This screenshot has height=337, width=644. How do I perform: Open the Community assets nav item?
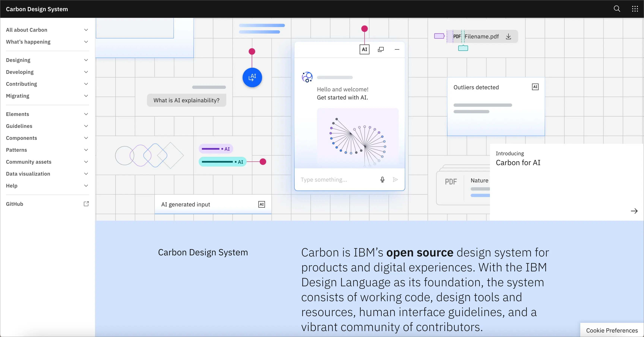click(47, 162)
